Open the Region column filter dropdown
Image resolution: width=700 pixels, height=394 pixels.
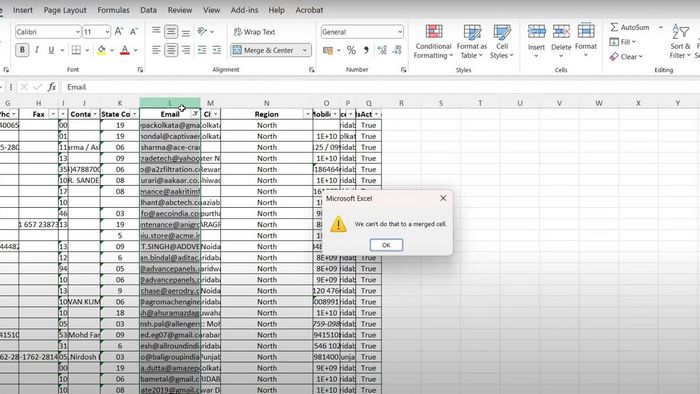click(308, 114)
